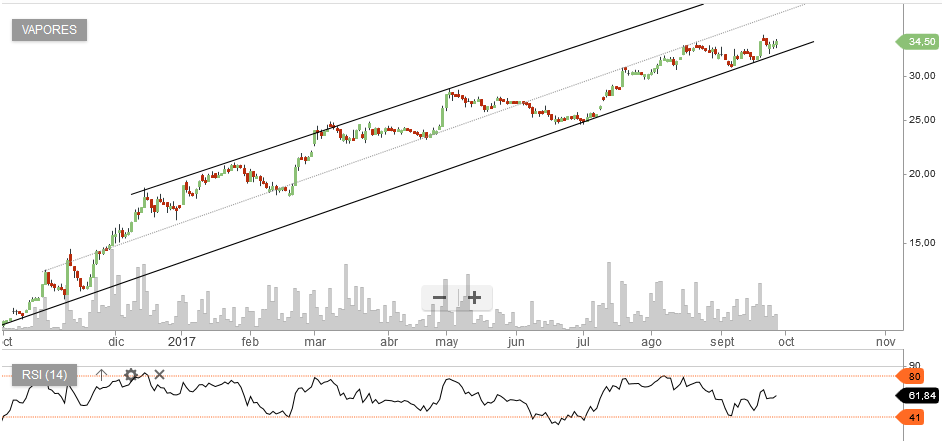Select the RSI 41 level marker

tap(911, 417)
